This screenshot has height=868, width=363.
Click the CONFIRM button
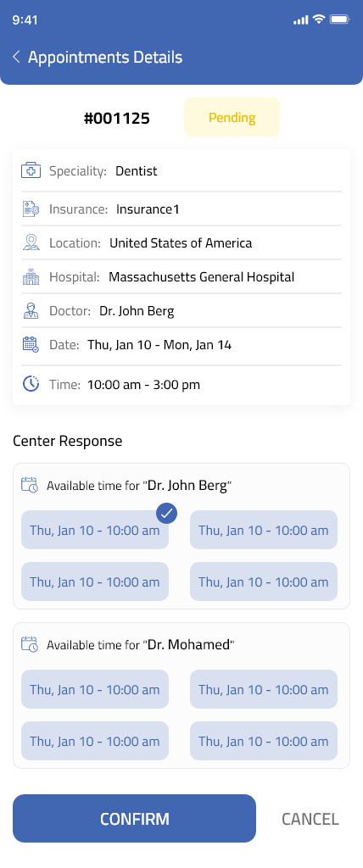point(134,819)
